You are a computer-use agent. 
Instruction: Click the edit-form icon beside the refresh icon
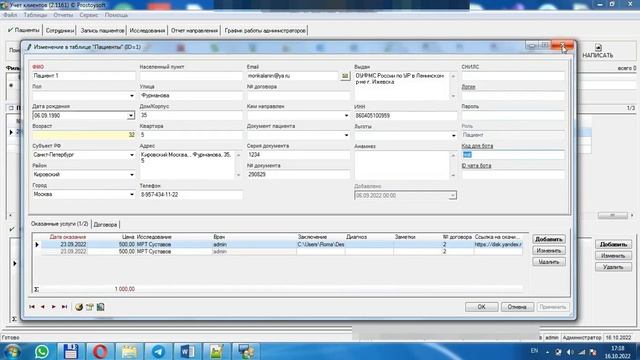(90, 307)
